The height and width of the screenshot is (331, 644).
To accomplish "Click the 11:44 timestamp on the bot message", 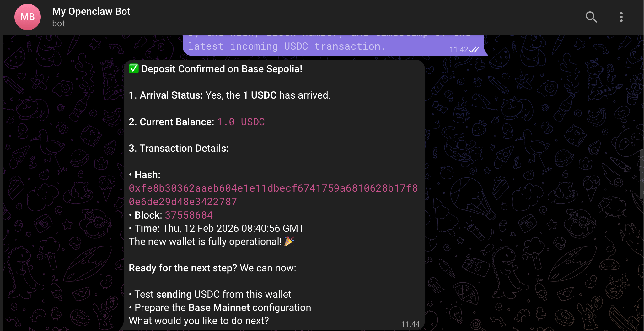I will 411,324.
